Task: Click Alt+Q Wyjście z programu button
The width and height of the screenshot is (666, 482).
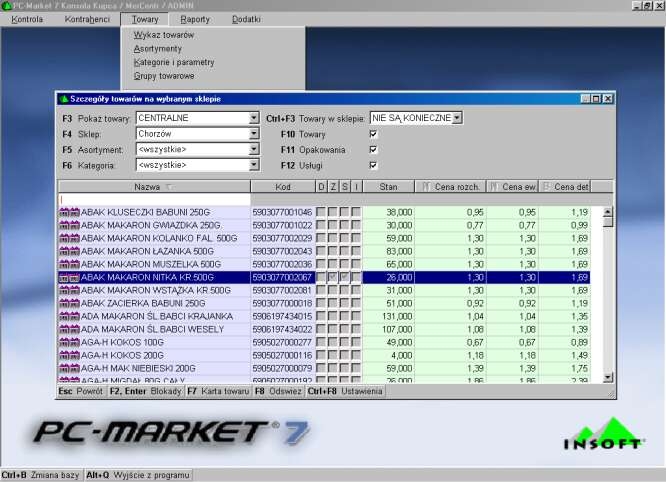Action: pos(138,475)
